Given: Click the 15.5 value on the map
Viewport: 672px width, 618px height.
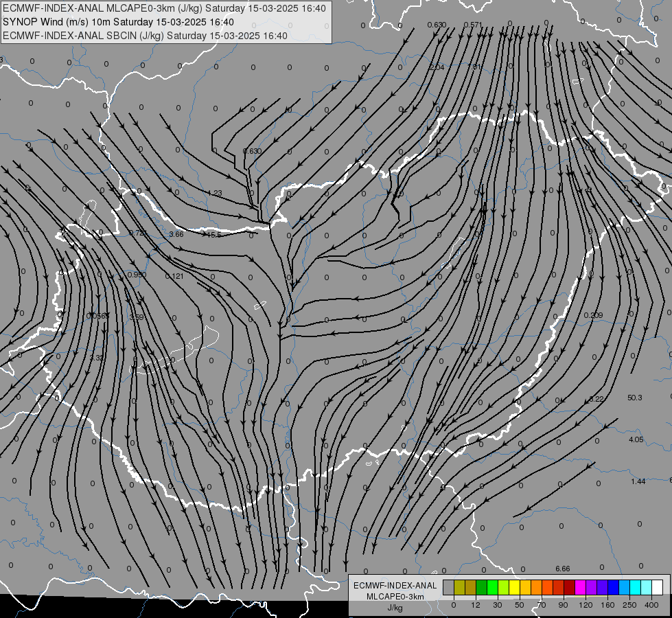Looking at the screenshot, I should point(214,235).
